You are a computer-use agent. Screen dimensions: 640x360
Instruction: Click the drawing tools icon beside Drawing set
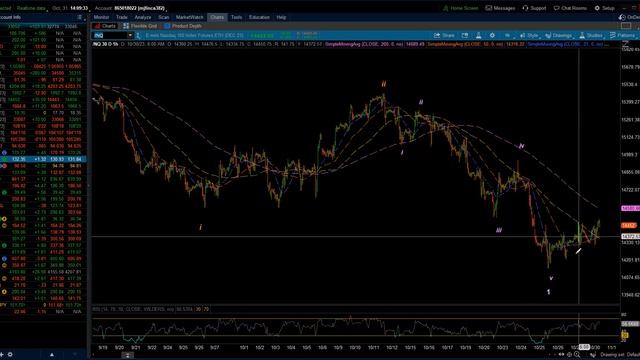point(593,355)
